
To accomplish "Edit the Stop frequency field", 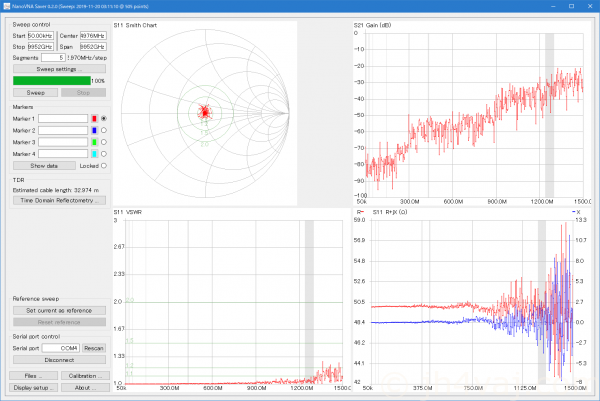I will [x=41, y=47].
